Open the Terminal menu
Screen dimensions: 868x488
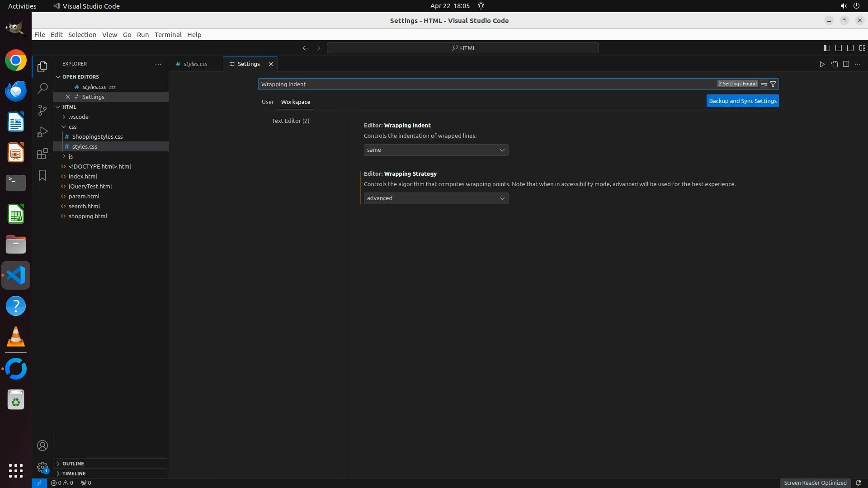tap(168, 35)
